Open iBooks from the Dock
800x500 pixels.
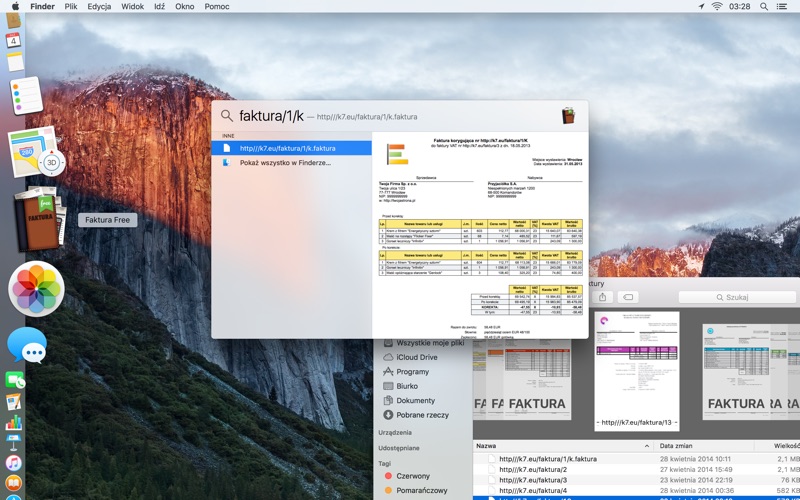pyautogui.click(x=14, y=483)
